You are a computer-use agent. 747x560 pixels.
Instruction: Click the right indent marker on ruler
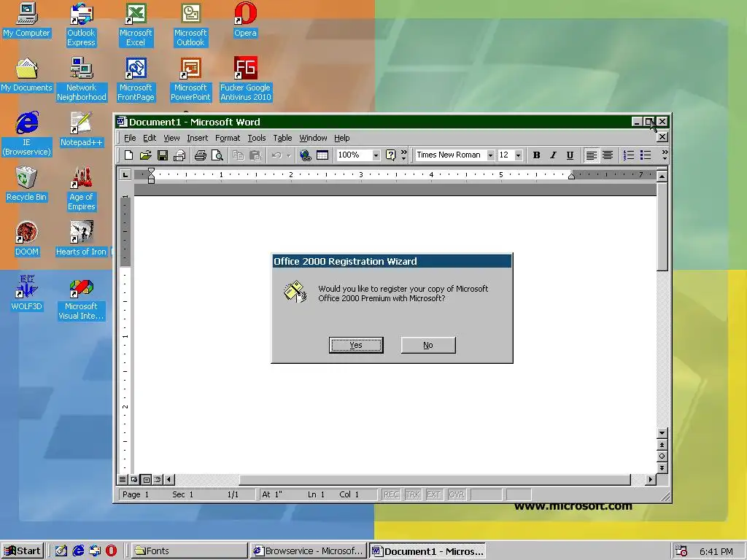tap(571, 176)
